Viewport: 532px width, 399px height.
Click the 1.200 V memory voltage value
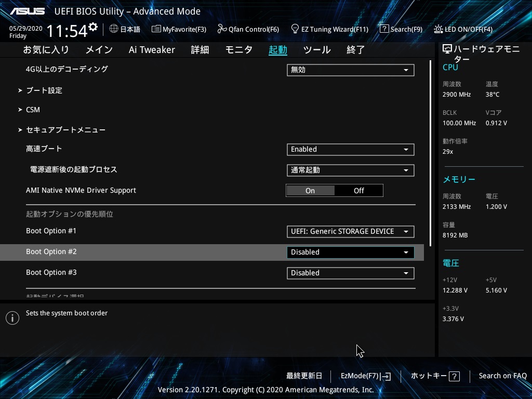coord(496,207)
